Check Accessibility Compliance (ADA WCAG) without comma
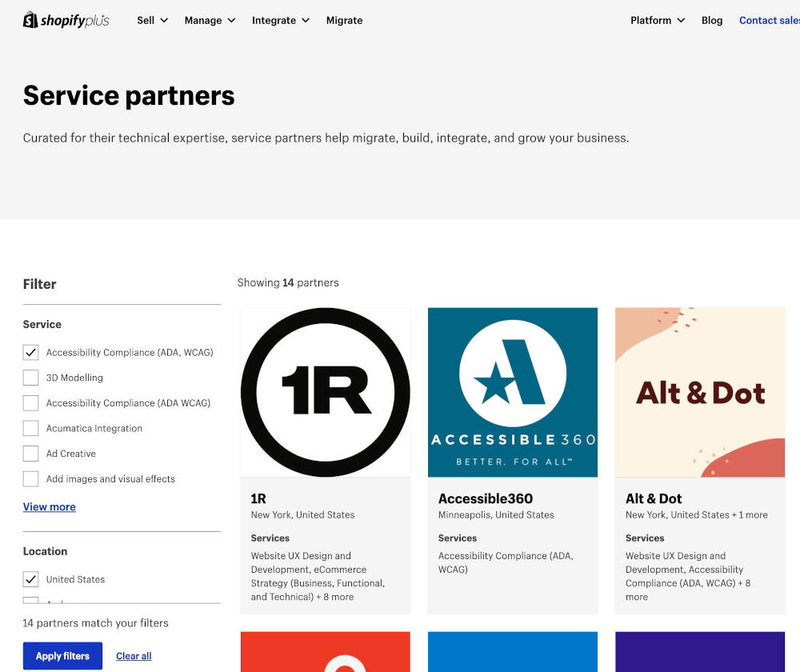 pyautogui.click(x=30, y=403)
